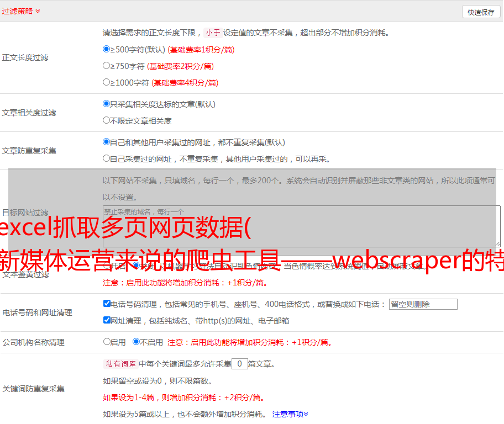Screen dimensions: 504x424
Task: Click the article count field showing 0
Action: 239,364
